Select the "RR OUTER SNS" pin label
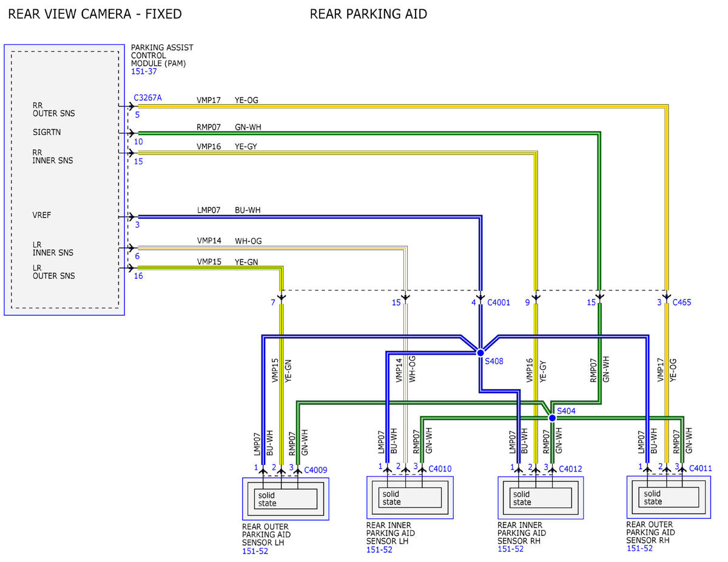The image size is (728, 562). 54,109
